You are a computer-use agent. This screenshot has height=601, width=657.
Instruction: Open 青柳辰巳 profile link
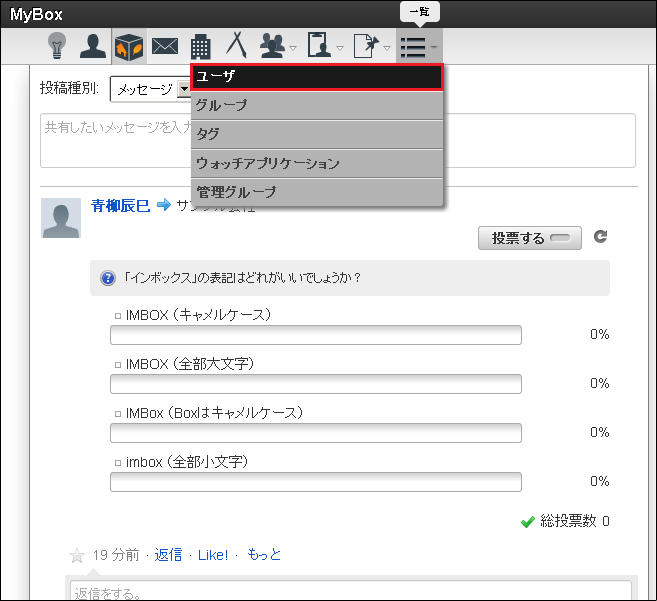tap(120, 205)
